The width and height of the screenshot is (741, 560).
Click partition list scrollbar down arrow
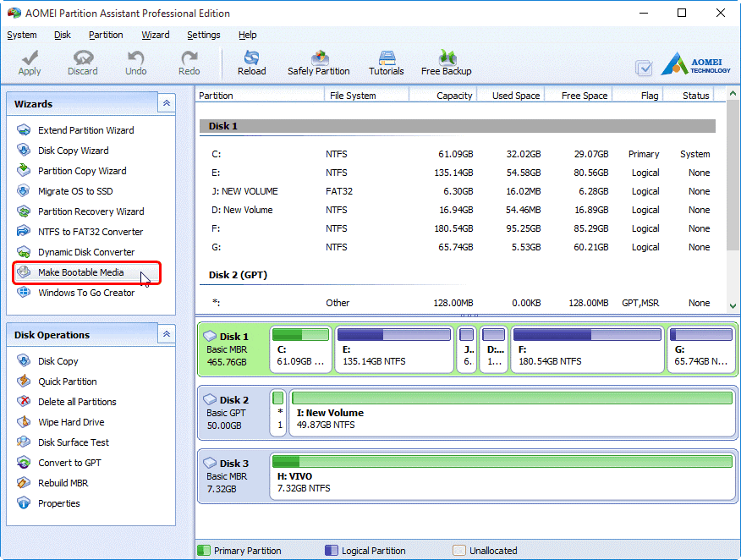[733, 306]
